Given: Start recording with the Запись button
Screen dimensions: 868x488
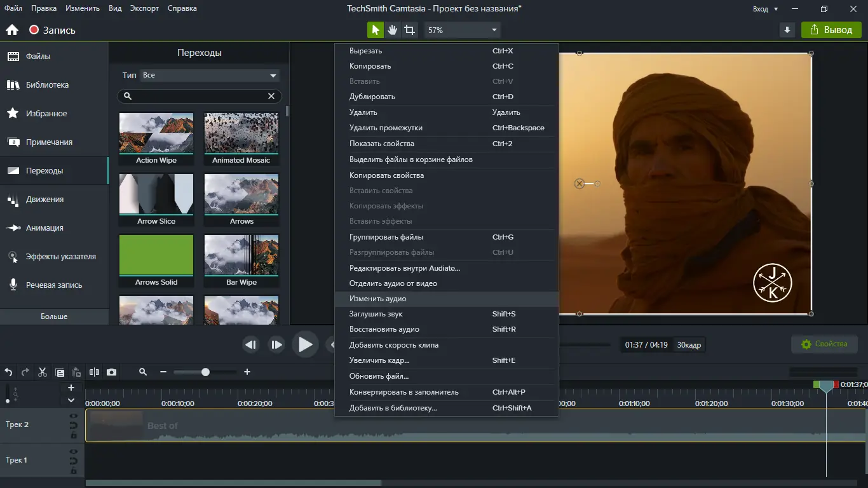Looking at the screenshot, I should coord(52,30).
